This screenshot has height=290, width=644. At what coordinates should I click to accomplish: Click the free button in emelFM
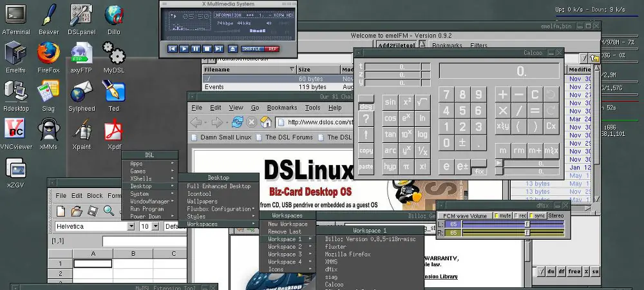(574, 271)
